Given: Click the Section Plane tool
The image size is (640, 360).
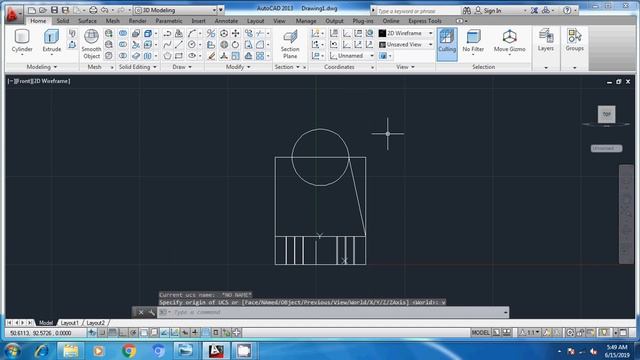Looking at the screenshot, I should pyautogui.click(x=290, y=44).
